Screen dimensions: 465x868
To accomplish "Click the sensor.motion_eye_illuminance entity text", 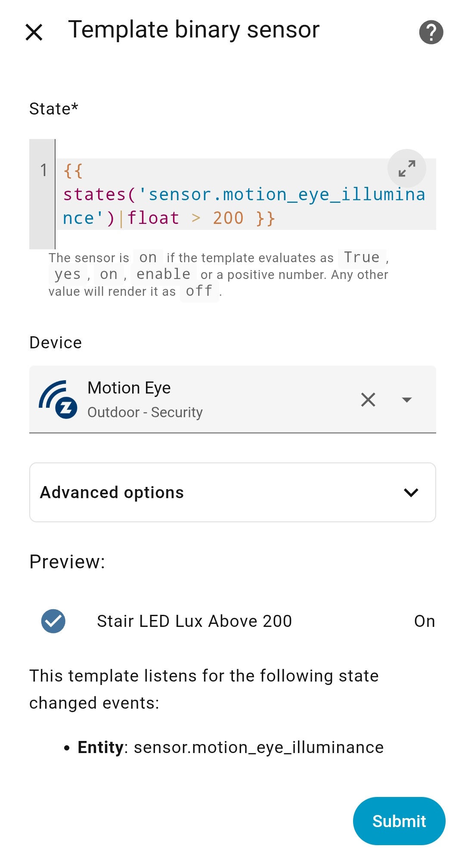I will pyautogui.click(x=258, y=747).
